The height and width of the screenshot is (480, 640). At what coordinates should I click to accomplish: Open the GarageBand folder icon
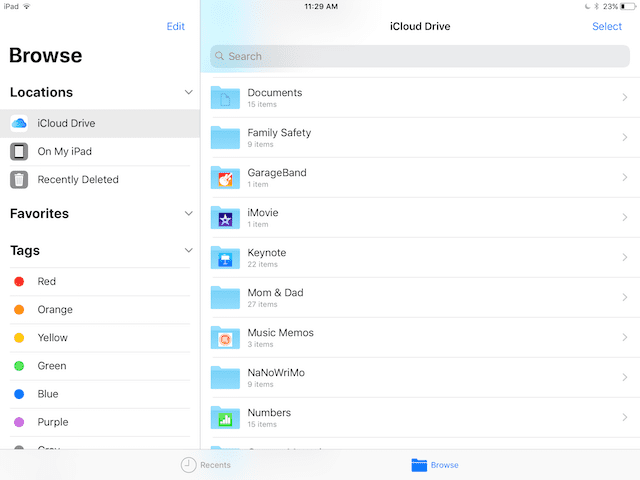coord(225,177)
